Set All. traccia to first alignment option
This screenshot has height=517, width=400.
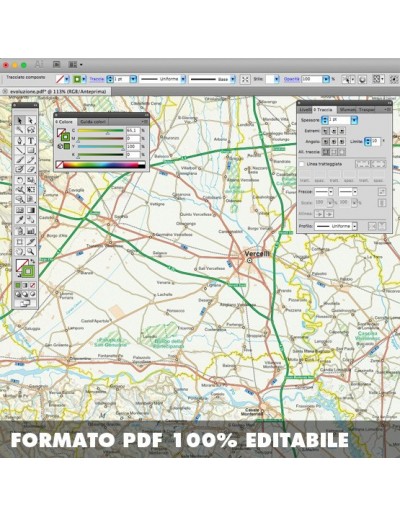point(326,152)
